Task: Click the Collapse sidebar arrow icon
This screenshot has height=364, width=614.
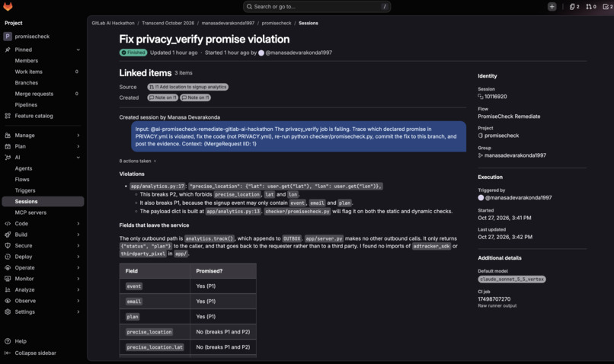Action: (8, 353)
